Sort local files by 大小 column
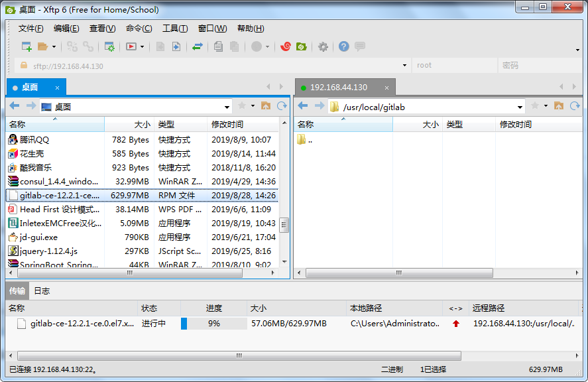Screen dimensions: 588x382 coord(129,124)
